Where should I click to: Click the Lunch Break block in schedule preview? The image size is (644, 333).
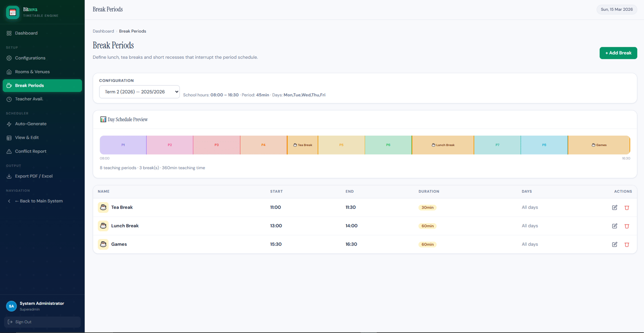pos(443,145)
